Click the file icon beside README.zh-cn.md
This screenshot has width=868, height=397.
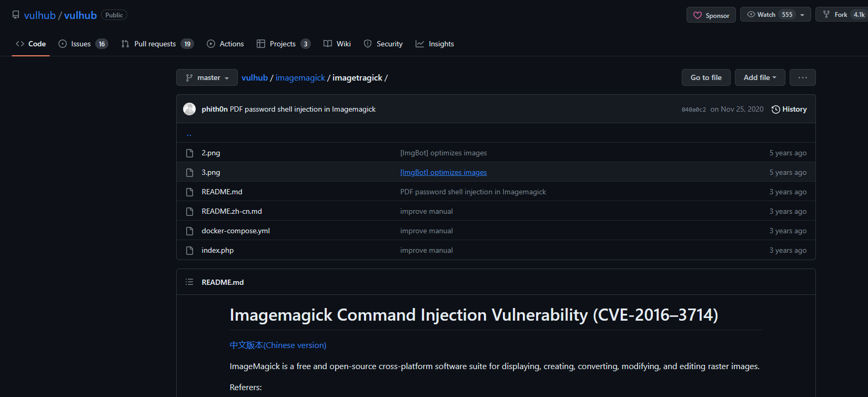[190, 212]
